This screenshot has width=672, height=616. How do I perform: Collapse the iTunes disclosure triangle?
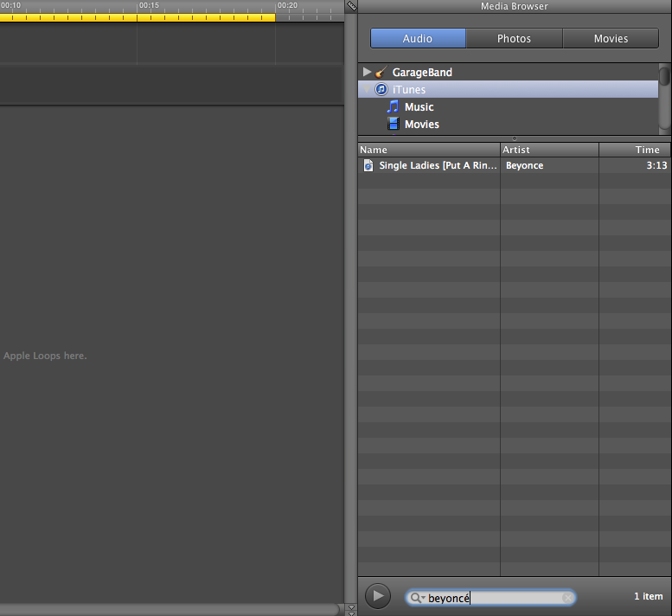(x=367, y=90)
